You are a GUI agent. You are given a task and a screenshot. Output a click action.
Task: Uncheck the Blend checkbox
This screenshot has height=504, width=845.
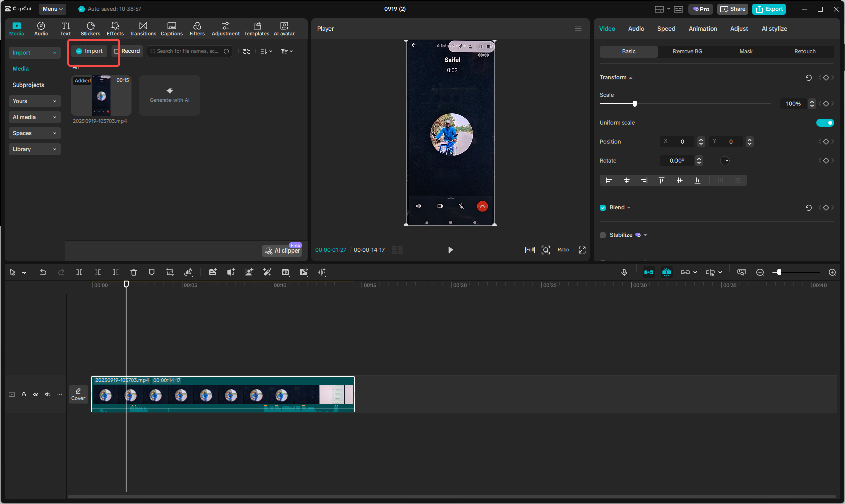603,208
